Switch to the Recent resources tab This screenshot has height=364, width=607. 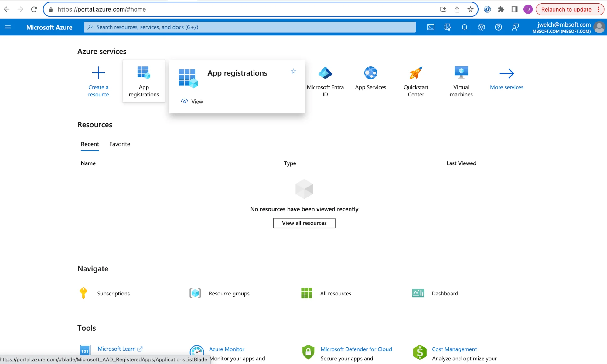[x=90, y=144]
